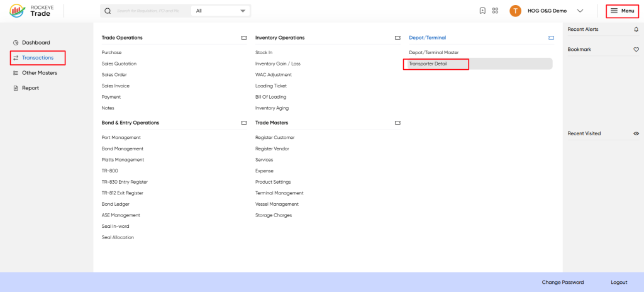Expand the HOG O&G Demo account chevron
The height and width of the screenshot is (292, 644).
580,11
